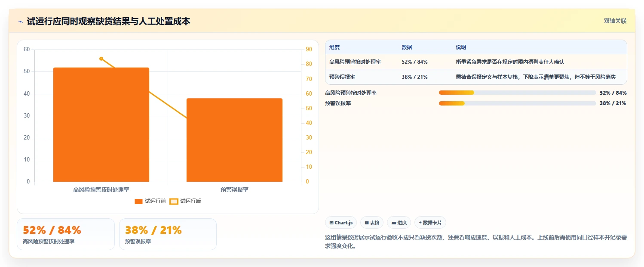This screenshot has width=644, height=267.
Task: Toggle the 试运行前 legend item
Action: click(x=150, y=201)
